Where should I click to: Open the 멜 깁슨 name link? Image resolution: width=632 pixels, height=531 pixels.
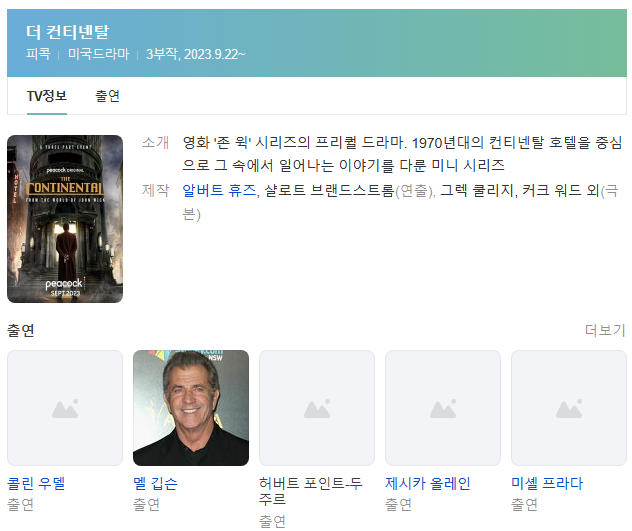(x=155, y=483)
